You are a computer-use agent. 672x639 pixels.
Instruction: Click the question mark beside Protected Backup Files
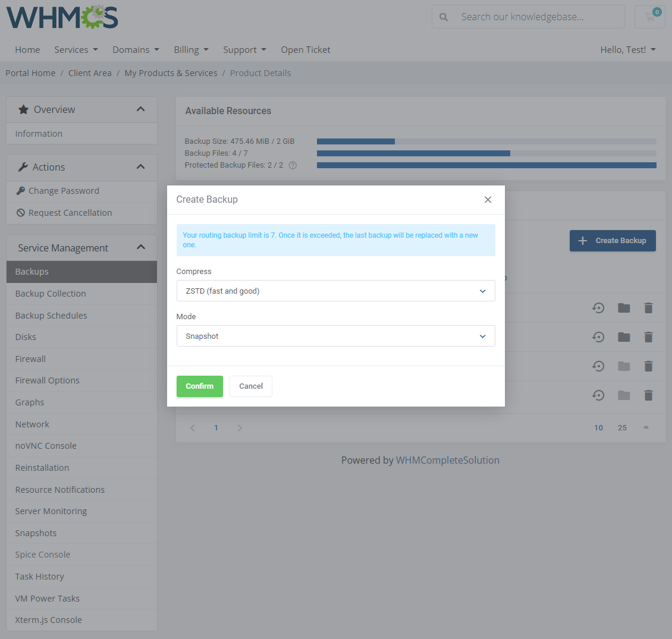[x=292, y=165]
